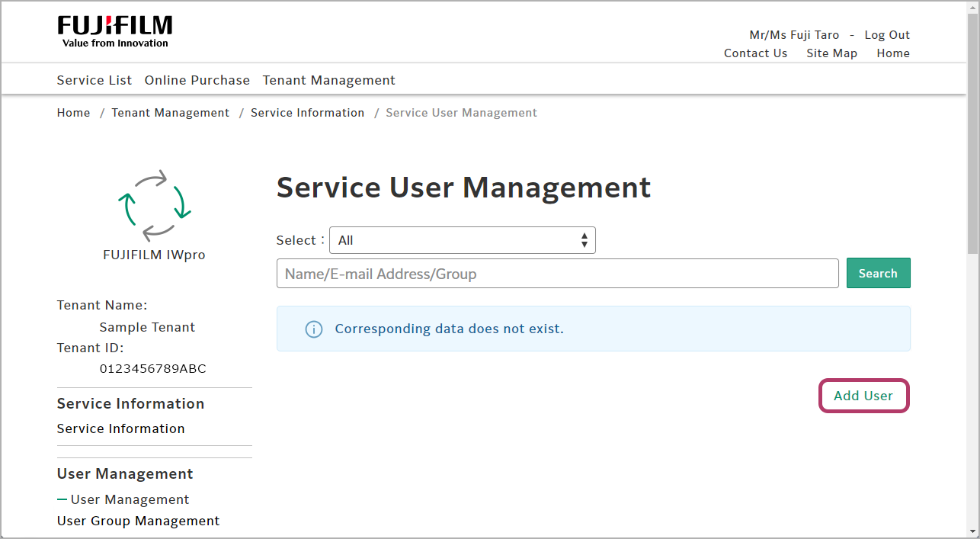Click the Search button
This screenshot has width=980, height=539.
coord(878,274)
